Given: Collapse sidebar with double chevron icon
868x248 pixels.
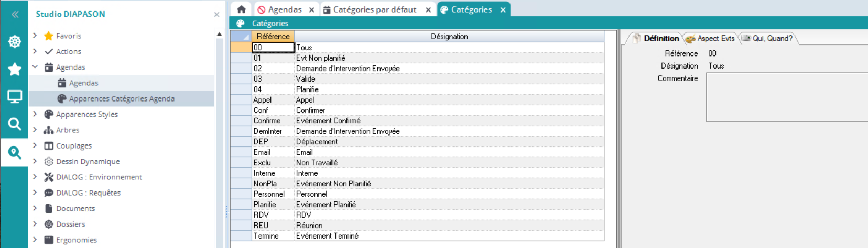Looking at the screenshot, I should tap(15, 14).
